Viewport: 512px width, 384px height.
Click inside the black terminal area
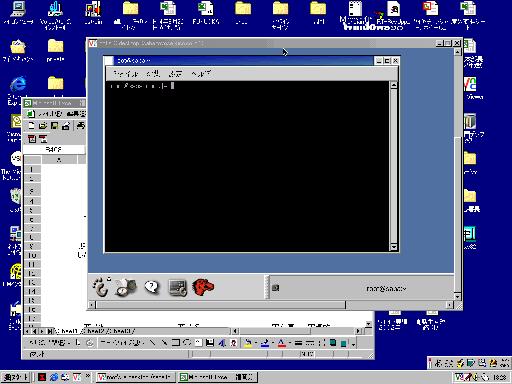click(247, 167)
